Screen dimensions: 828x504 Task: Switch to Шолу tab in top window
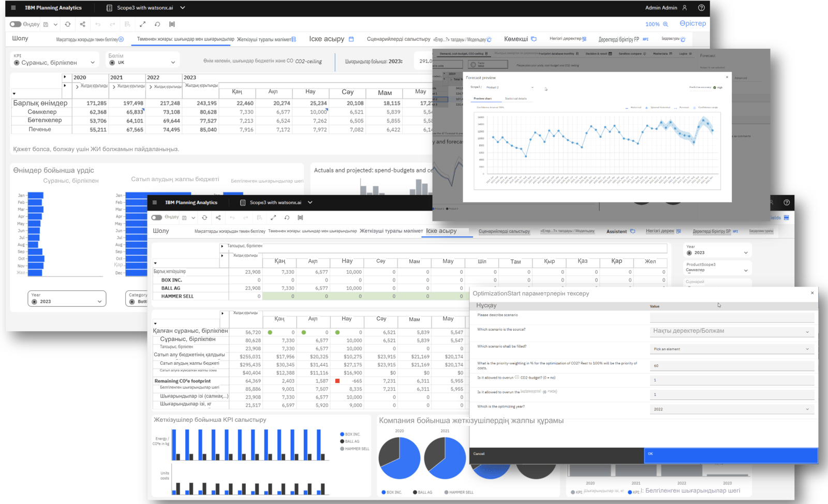20,38
